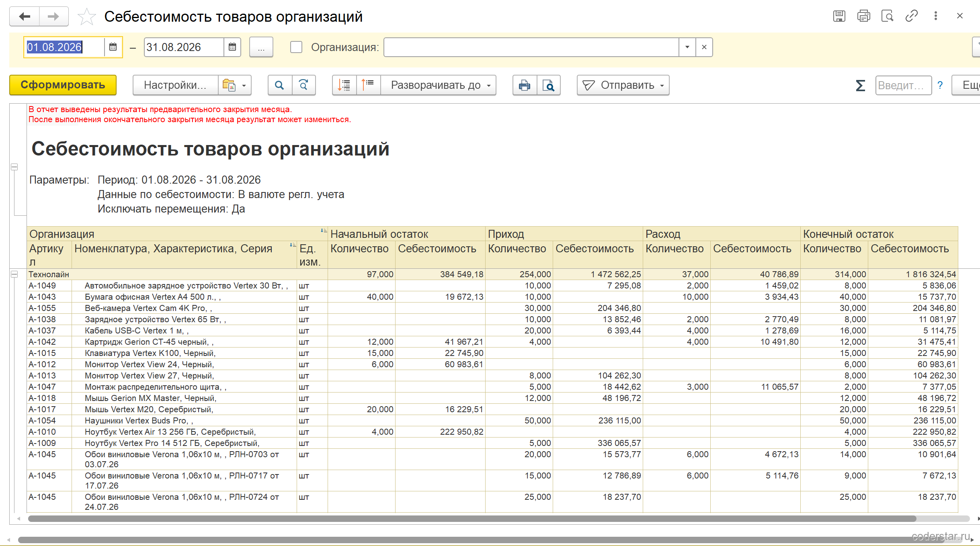Open the report variants dropdown icon
The image size is (980, 546).
click(235, 85)
